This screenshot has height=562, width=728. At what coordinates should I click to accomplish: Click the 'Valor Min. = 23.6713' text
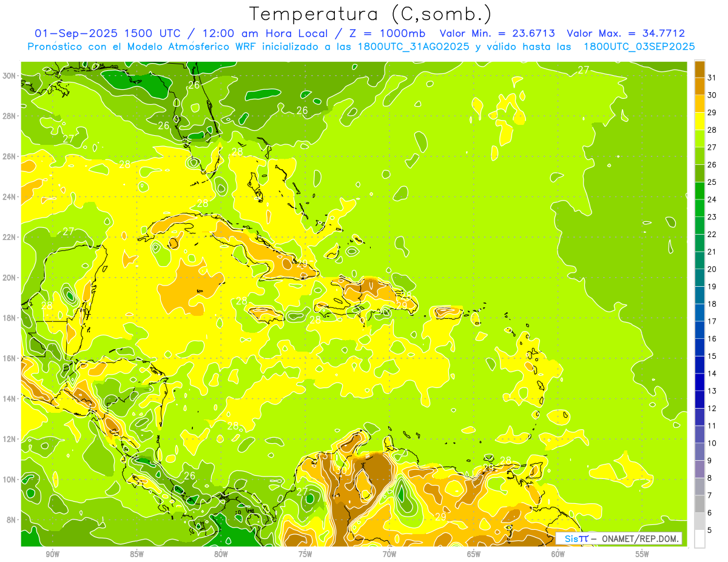tap(497, 33)
